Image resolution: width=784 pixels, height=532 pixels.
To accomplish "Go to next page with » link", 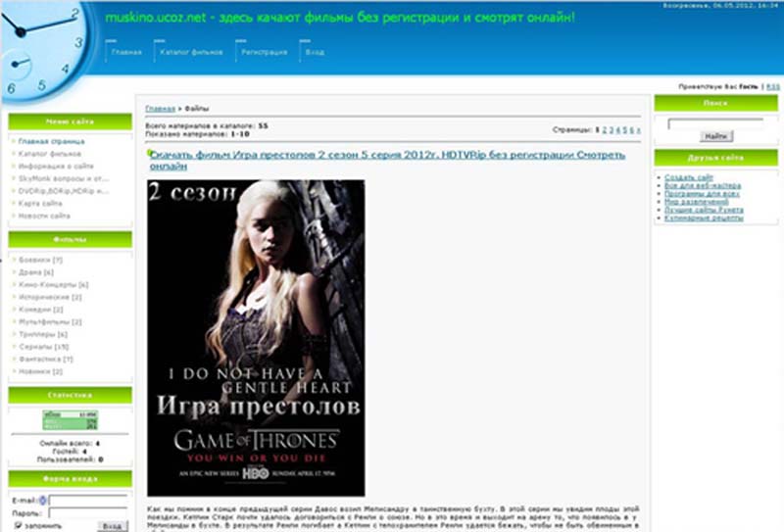I will (638, 130).
